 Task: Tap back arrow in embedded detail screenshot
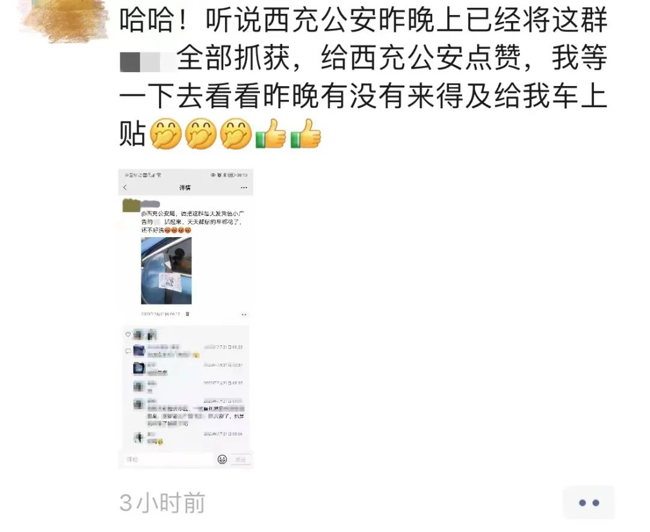[x=125, y=188]
